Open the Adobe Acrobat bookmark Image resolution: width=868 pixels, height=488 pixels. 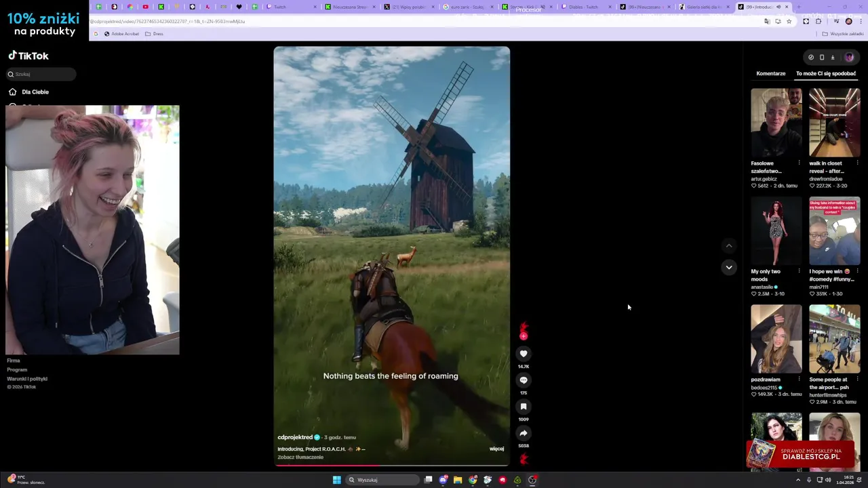(121, 33)
